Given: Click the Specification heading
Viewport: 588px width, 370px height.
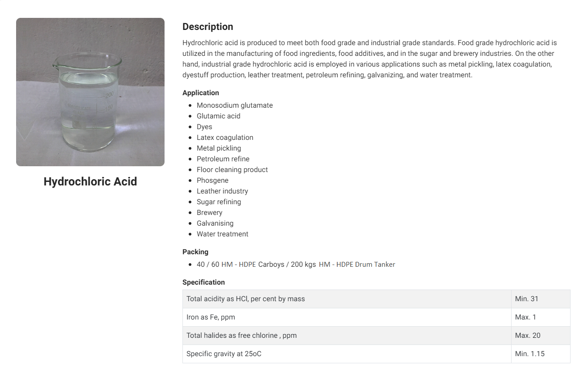Looking at the screenshot, I should [203, 282].
